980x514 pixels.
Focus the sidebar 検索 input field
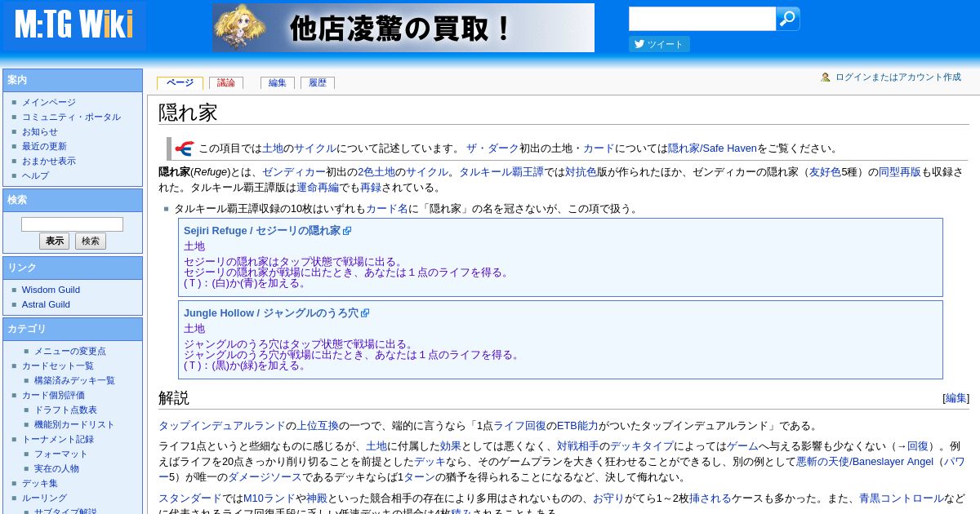(x=72, y=224)
